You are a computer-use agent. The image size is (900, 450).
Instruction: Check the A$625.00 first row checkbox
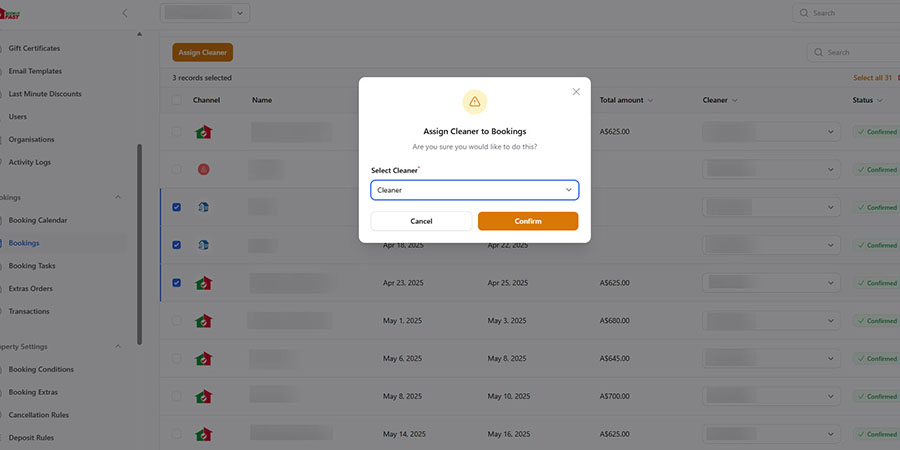point(177,132)
